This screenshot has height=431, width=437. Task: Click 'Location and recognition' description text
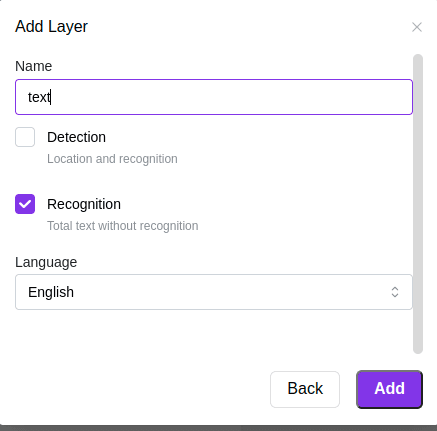(112, 159)
